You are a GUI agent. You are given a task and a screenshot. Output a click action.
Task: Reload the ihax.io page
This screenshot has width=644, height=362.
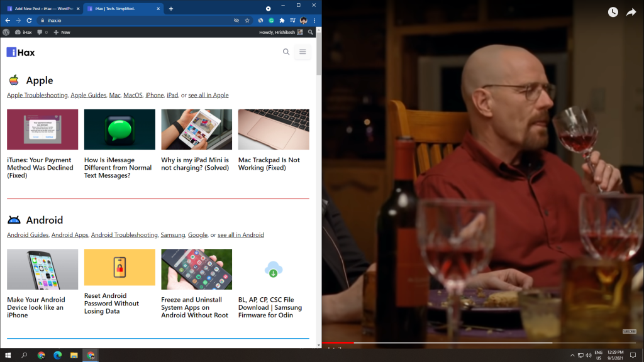pos(29,20)
